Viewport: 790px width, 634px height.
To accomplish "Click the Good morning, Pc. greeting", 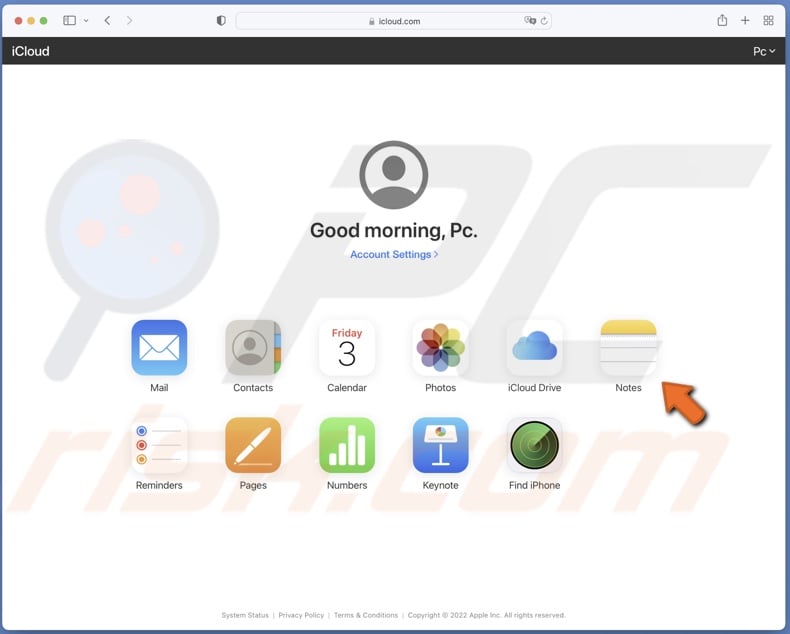I will pos(393,230).
